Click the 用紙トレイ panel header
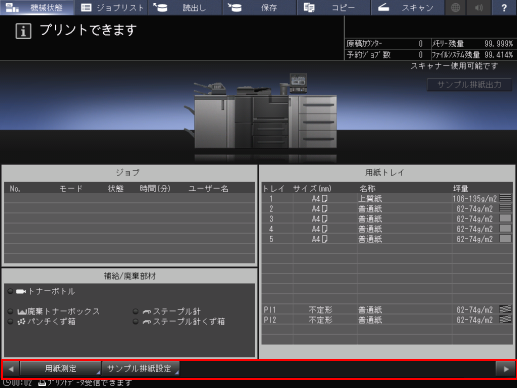517x388 pixels. (387, 173)
